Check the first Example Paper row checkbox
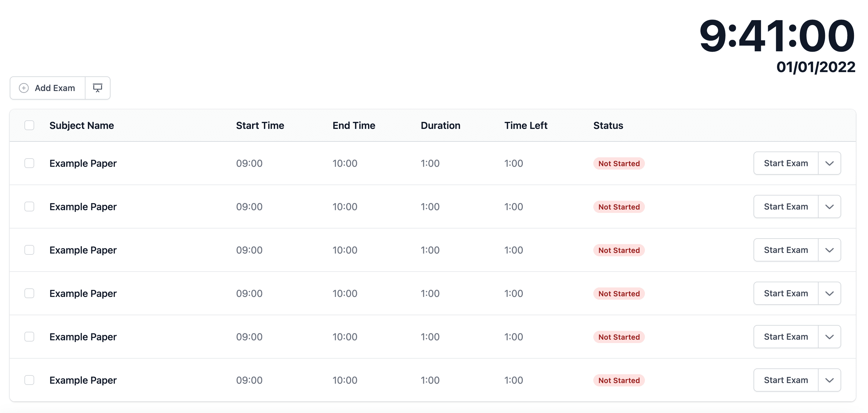The image size is (868, 413). point(29,163)
